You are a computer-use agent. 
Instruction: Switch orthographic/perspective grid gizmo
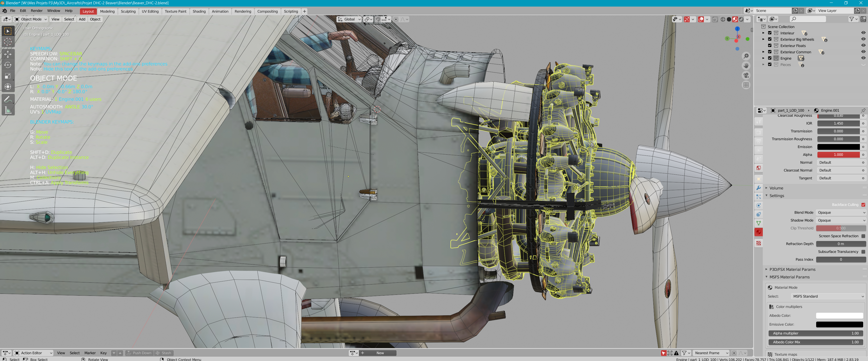click(x=746, y=85)
